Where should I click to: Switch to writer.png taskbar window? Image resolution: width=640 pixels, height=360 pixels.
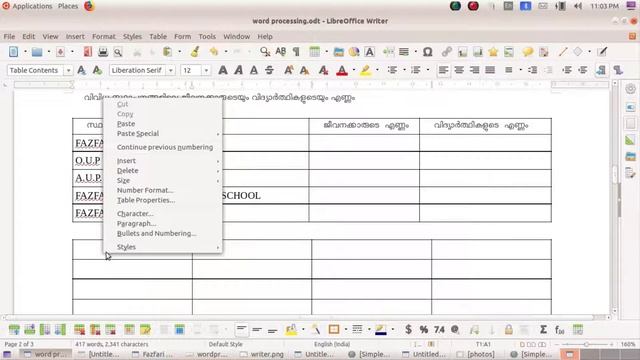(x=262, y=354)
